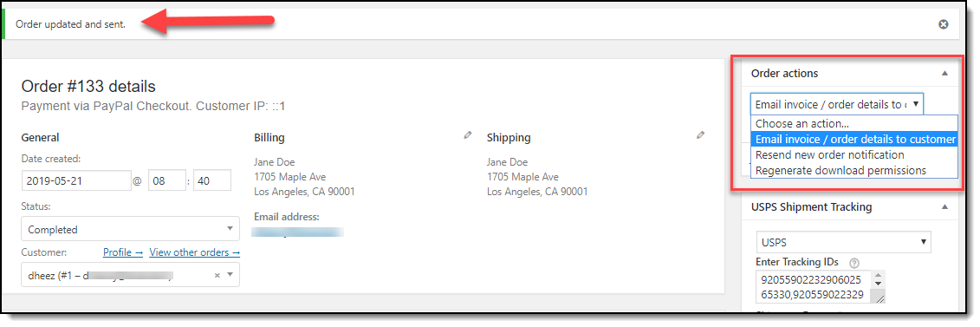Click the minute field showing 40
Image resolution: width=980 pixels, height=327 pixels.
pos(212,180)
